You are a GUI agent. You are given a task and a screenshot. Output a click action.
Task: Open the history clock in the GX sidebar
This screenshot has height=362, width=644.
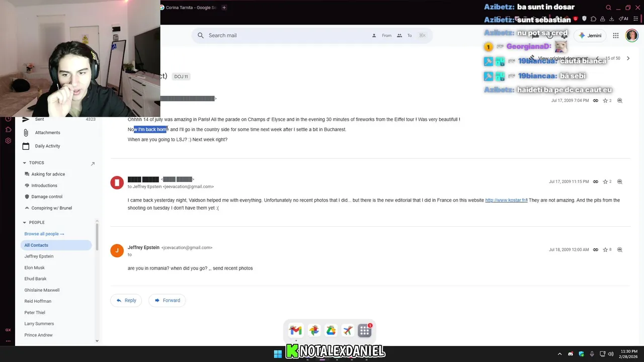click(8, 119)
